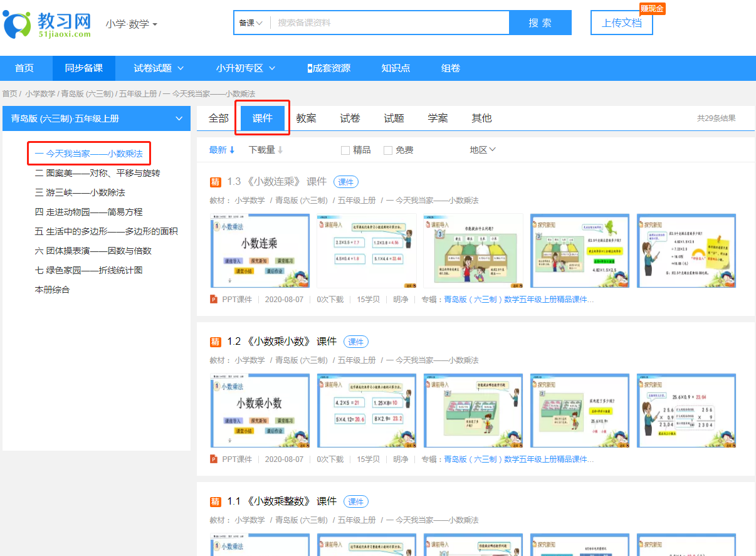Switch to the 其他 tab
The height and width of the screenshot is (556, 756).
point(481,118)
